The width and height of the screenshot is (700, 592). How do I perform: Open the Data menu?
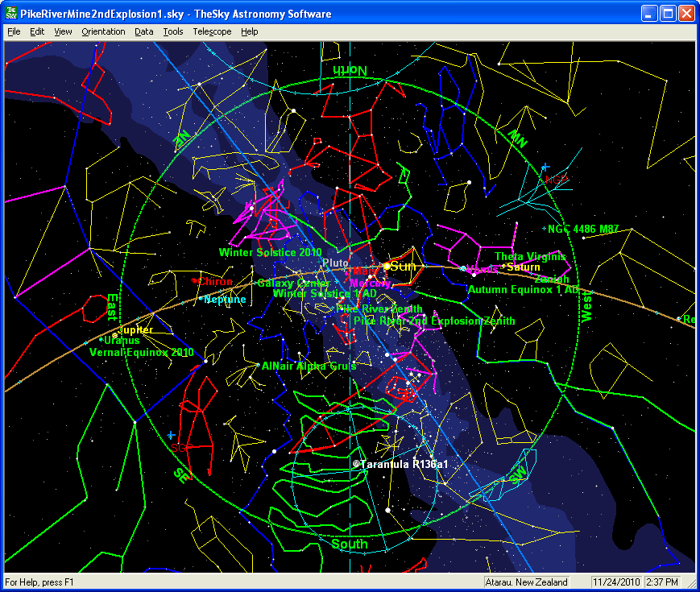point(144,31)
